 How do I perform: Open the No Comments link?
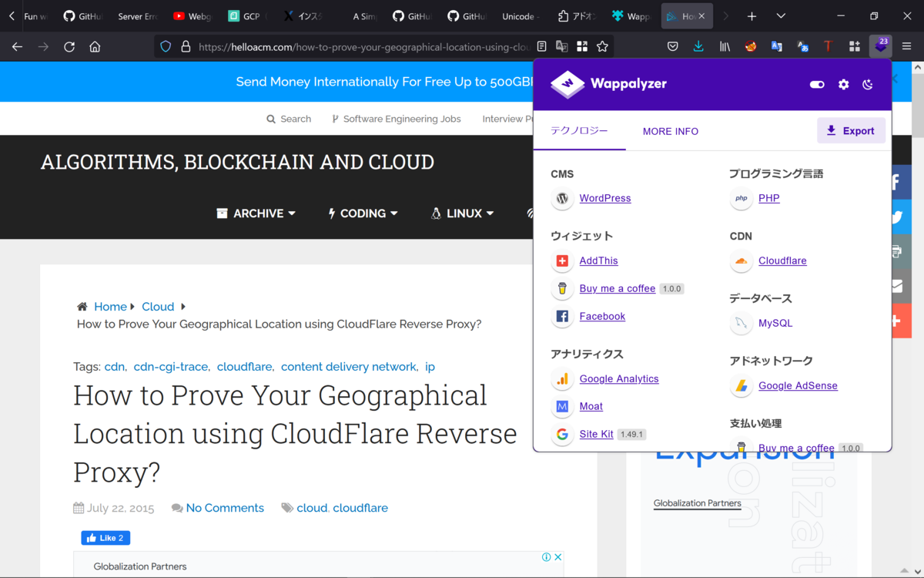(225, 508)
